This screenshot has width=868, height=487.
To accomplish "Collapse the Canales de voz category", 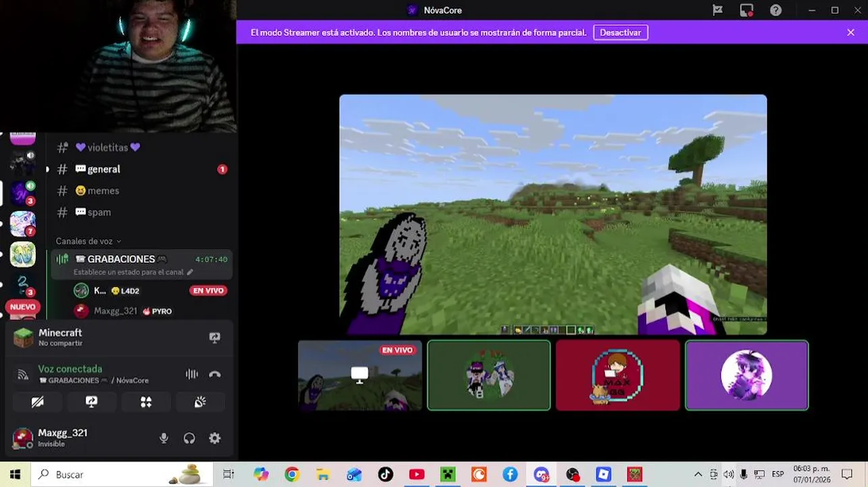I will 89,241.
